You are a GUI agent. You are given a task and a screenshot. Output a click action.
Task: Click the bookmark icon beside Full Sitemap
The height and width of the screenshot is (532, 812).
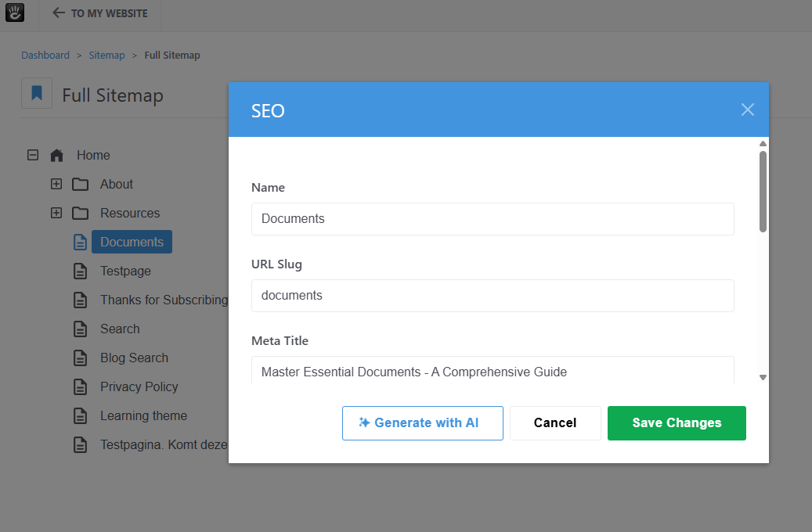pos(36,94)
